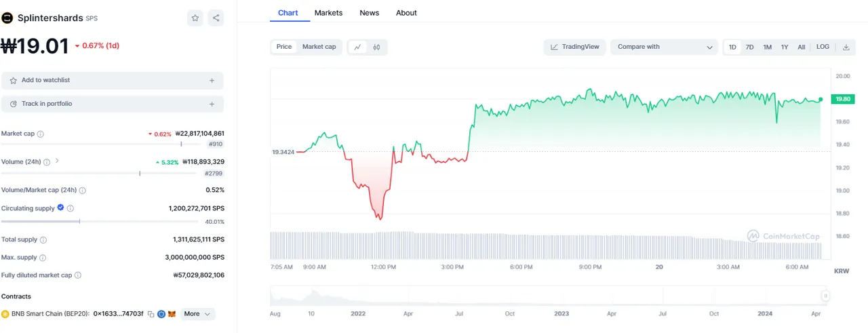Select the All time range

coord(802,47)
